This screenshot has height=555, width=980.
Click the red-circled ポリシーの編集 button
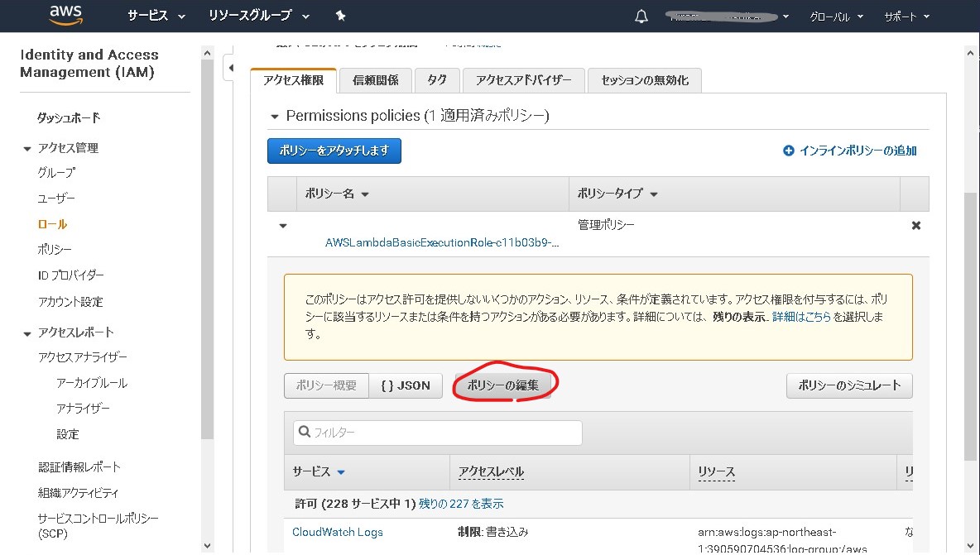503,385
